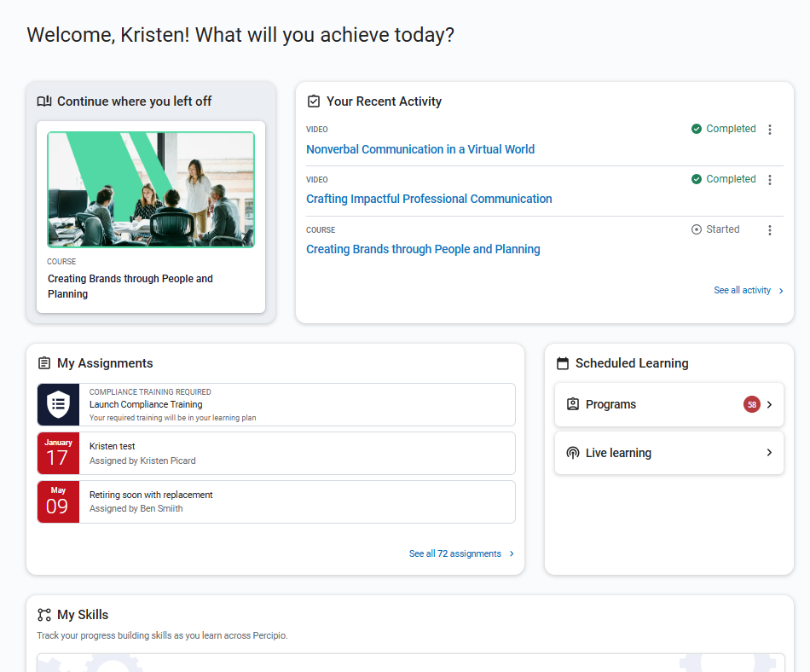
Task: Open Crafting Impactful Professional Communication video link
Action: (429, 199)
